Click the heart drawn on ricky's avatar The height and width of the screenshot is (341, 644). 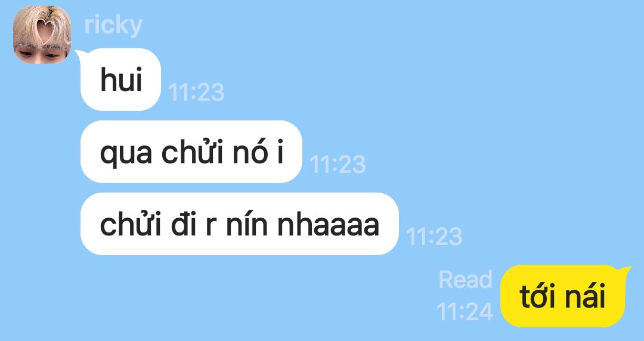click(x=45, y=31)
